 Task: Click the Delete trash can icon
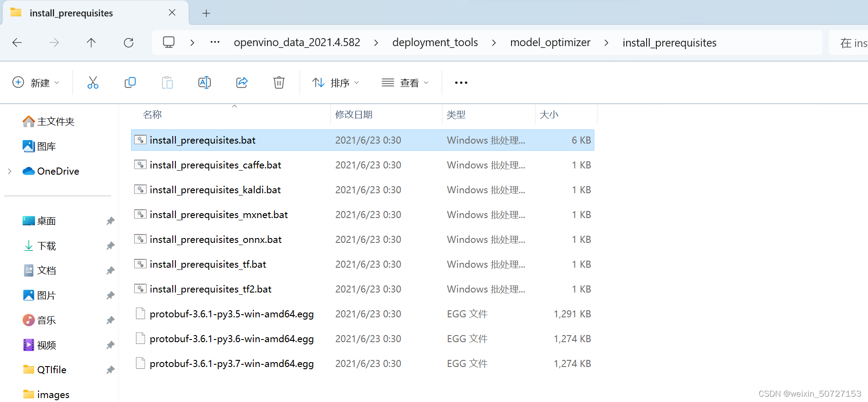click(x=279, y=82)
